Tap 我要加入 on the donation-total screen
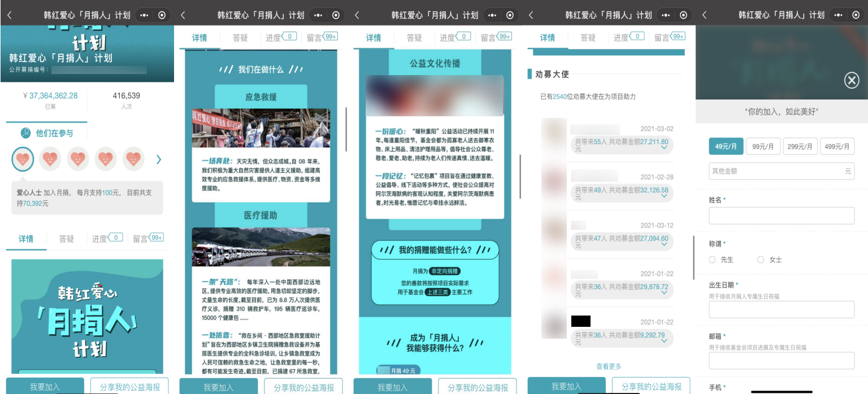Screen dimensions: 868x394 [x=45, y=387]
